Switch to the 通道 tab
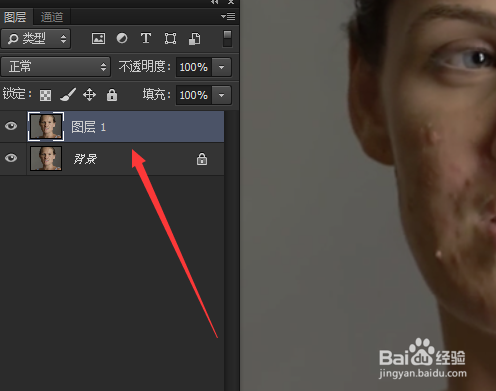The height and width of the screenshot is (391, 496). click(52, 17)
